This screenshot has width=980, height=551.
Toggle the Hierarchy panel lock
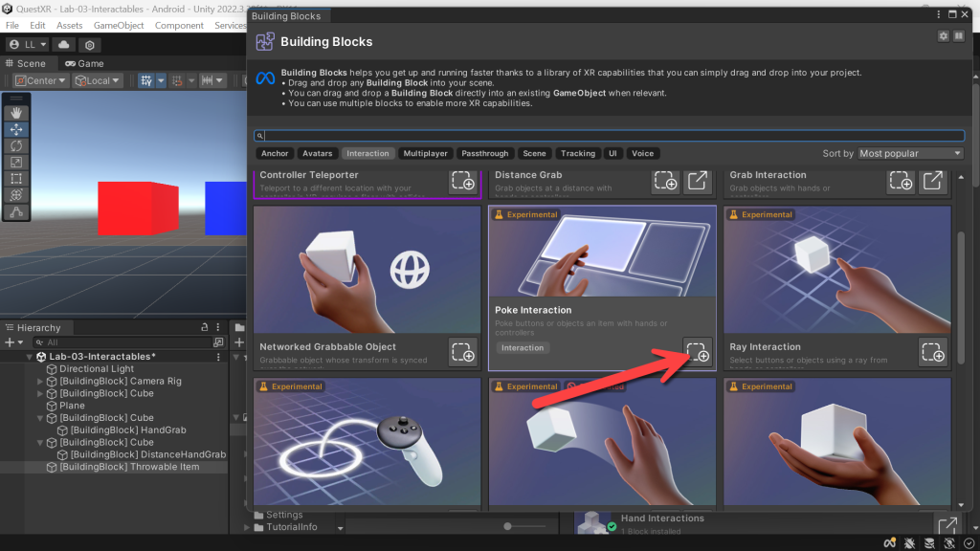tap(205, 327)
